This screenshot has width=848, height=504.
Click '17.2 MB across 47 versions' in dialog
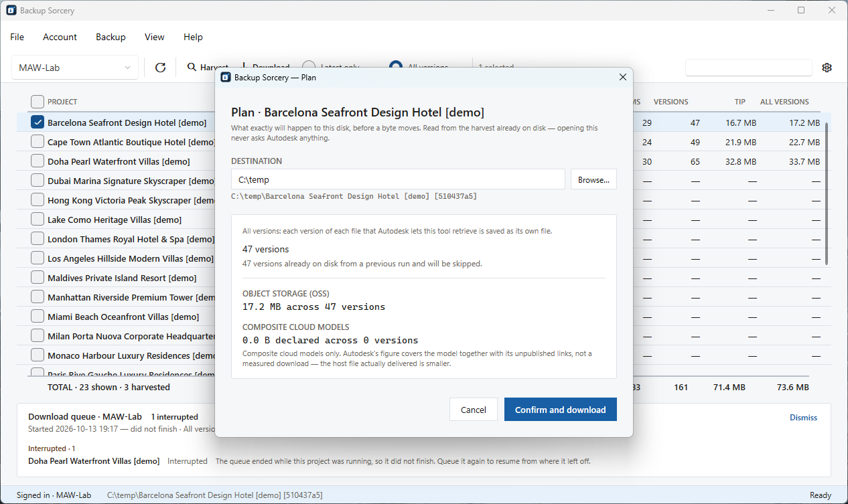(313, 307)
